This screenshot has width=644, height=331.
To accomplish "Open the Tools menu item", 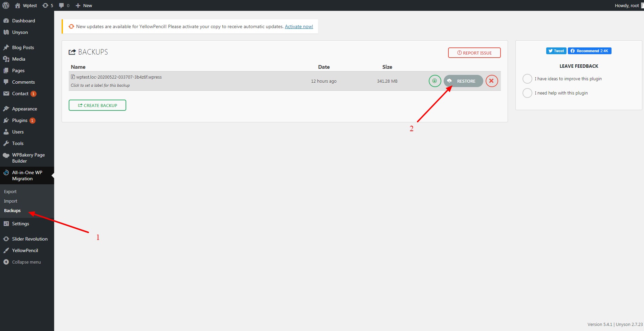I will click(27, 143).
